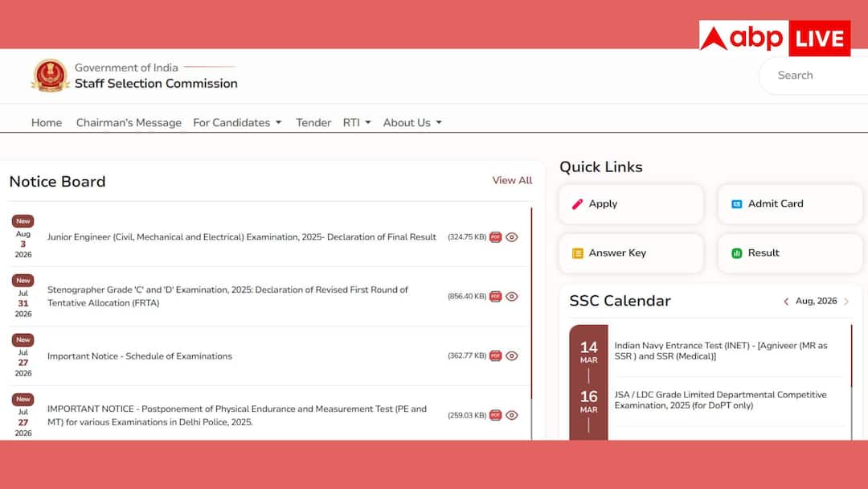Open the Apply quick link
The image size is (868, 489).
pyautogui.click(x=631, y=203)
